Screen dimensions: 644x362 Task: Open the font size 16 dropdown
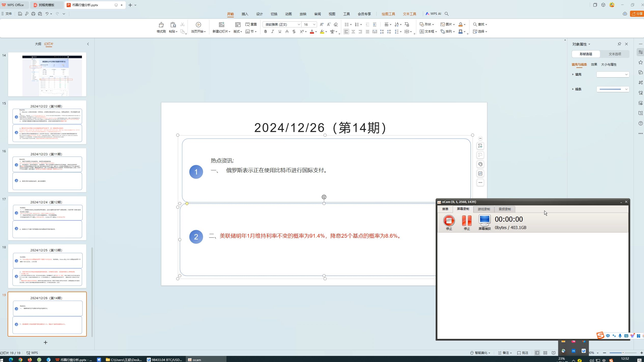coord(314,24)
